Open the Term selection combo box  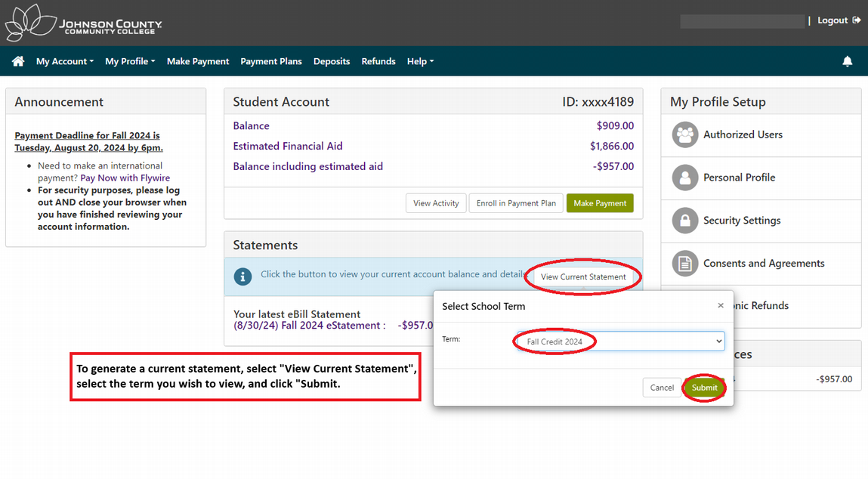(x=618, y=341)
